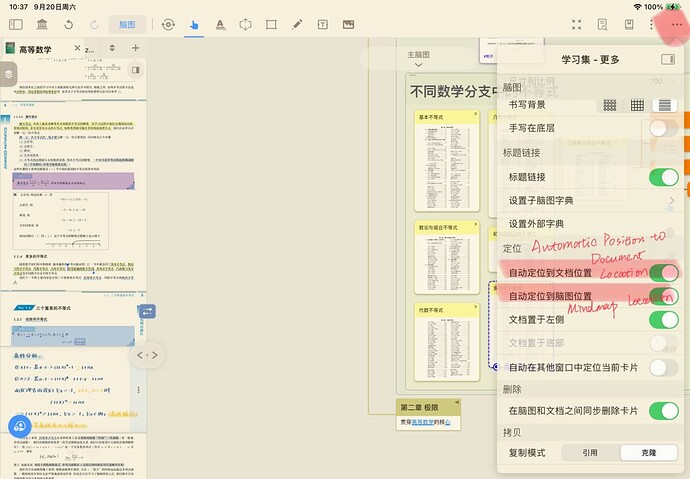Open the vertical dots beside the handwritten notes

139,390
